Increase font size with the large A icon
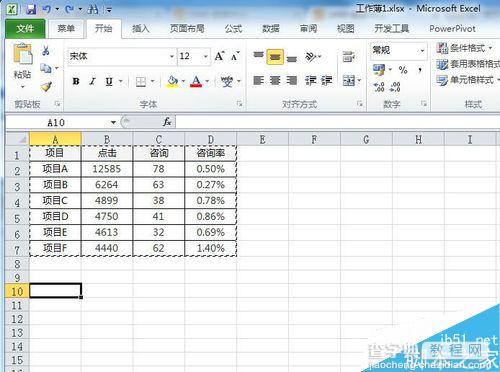The height and width of the screenshot is (372, 500). click(x=219, y=56)
